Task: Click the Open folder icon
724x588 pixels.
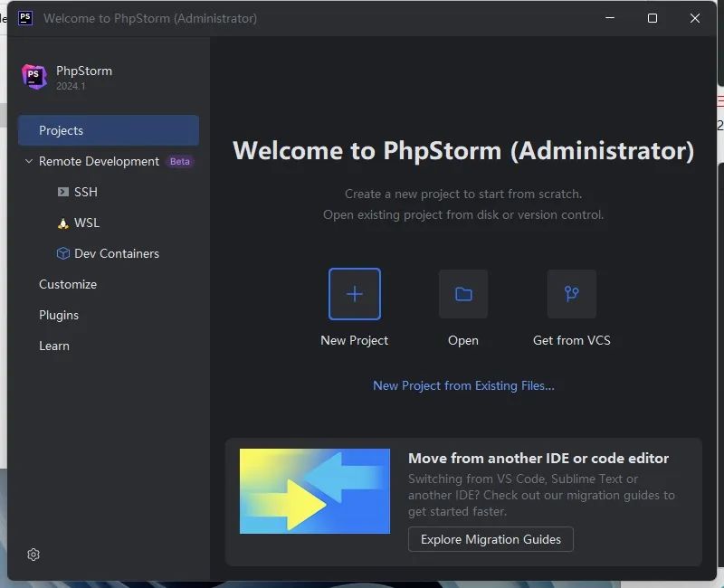Action: click(463, 294)
